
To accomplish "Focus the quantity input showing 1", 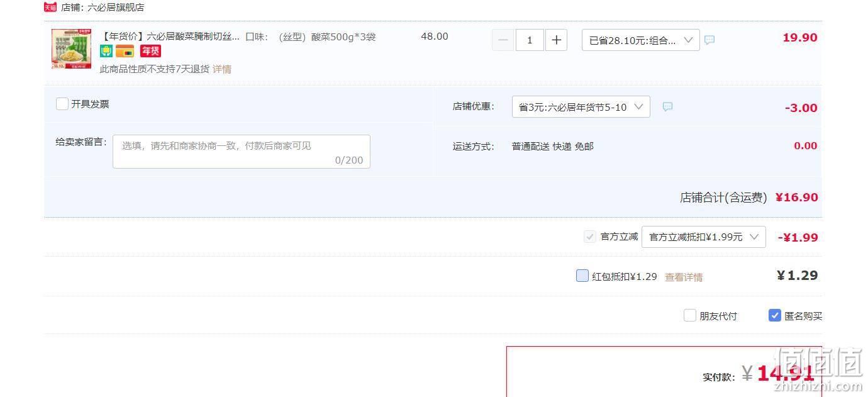I will [x=530, y=40].
